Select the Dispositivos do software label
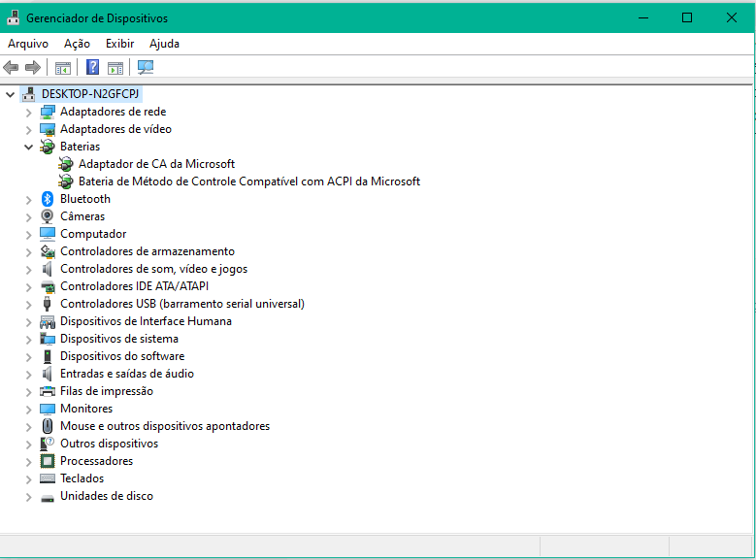 point(122,356)
